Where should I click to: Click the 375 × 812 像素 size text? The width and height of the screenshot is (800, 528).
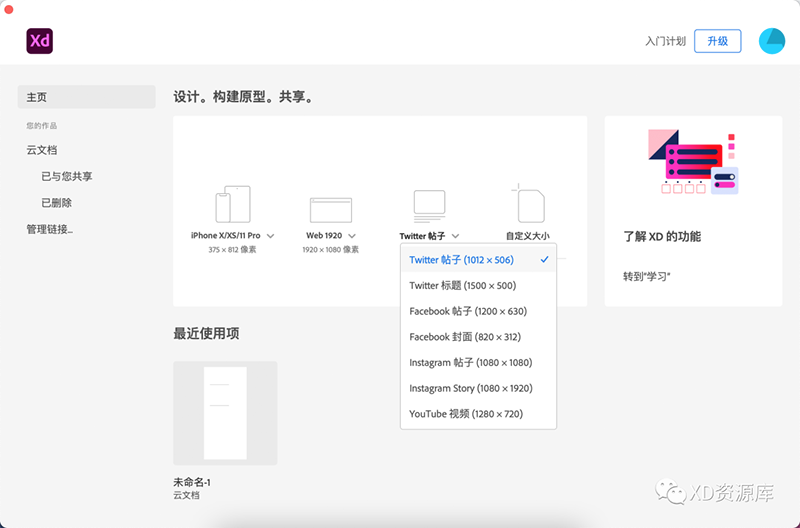(x=232, y=249)
